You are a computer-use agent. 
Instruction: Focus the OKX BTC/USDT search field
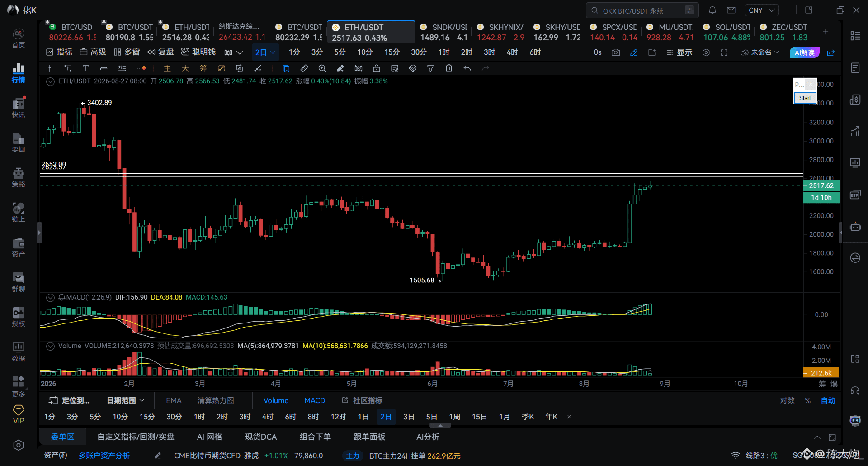pyautogui.click(x=642, y=10)
